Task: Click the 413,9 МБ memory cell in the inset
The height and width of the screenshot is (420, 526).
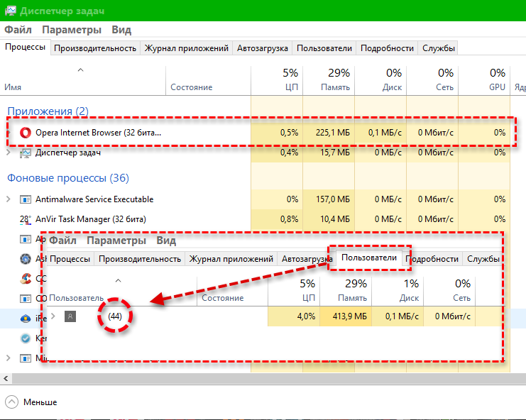Action: [x=346, y=316]
